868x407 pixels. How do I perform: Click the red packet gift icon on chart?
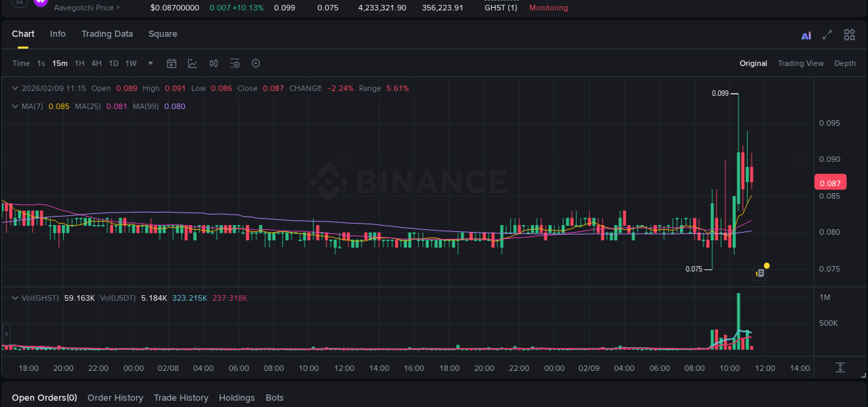(760, 272)
